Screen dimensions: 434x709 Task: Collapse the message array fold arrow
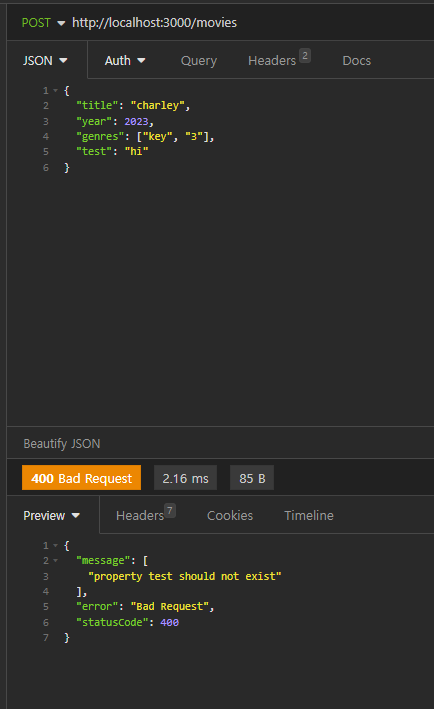[x=56, y=561]
